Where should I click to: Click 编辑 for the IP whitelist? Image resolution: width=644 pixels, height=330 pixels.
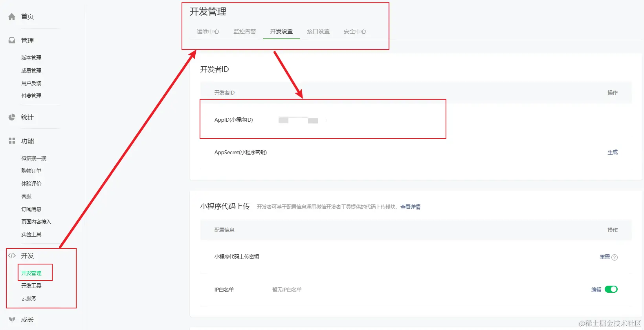click(x=596, y=290)
